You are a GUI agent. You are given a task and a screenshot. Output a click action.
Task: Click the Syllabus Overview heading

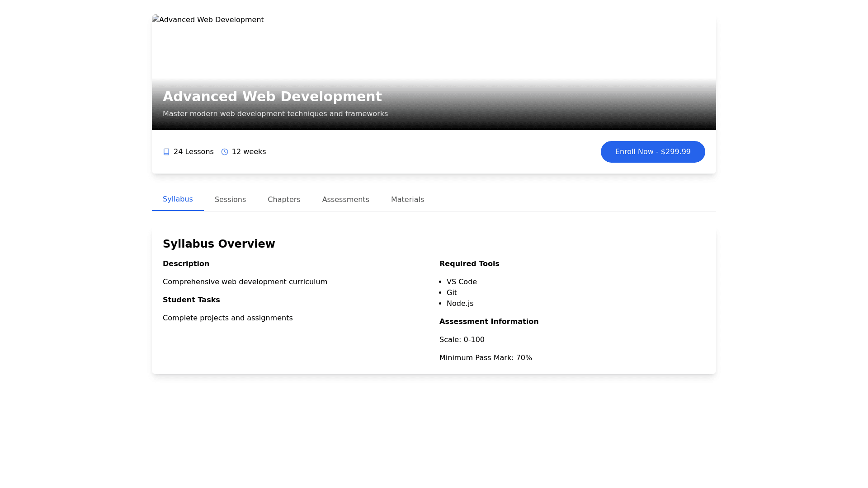tap(219, 244)
